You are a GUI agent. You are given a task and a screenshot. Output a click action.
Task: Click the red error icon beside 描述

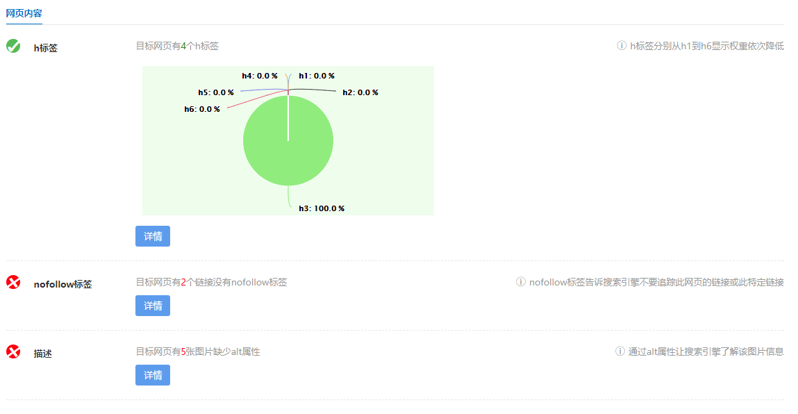tap(13, 352)
